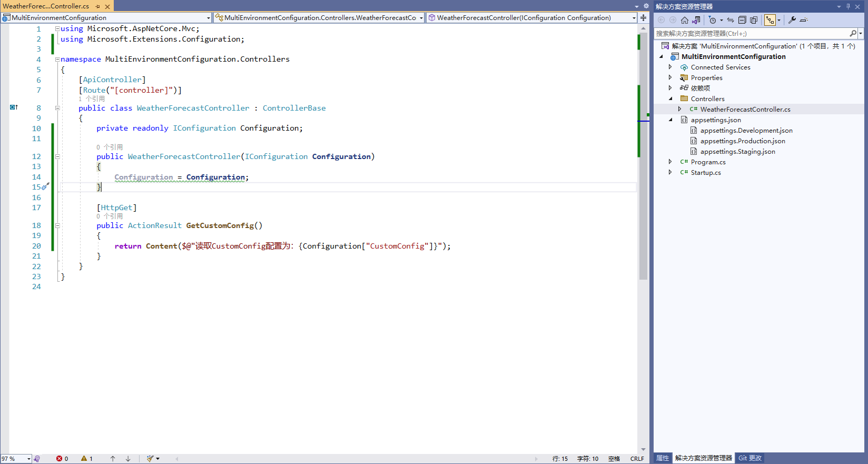Open editor tab settings gear icon

click(646, 6)
